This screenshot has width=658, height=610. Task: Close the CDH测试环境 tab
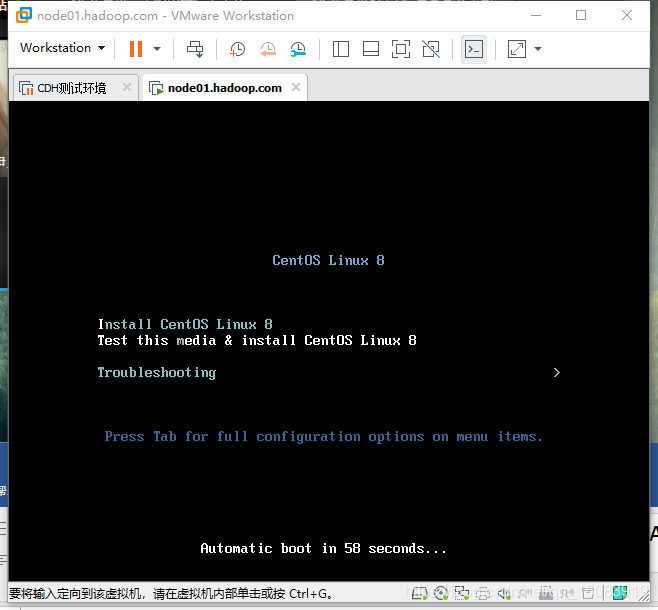tap(127, 87)
